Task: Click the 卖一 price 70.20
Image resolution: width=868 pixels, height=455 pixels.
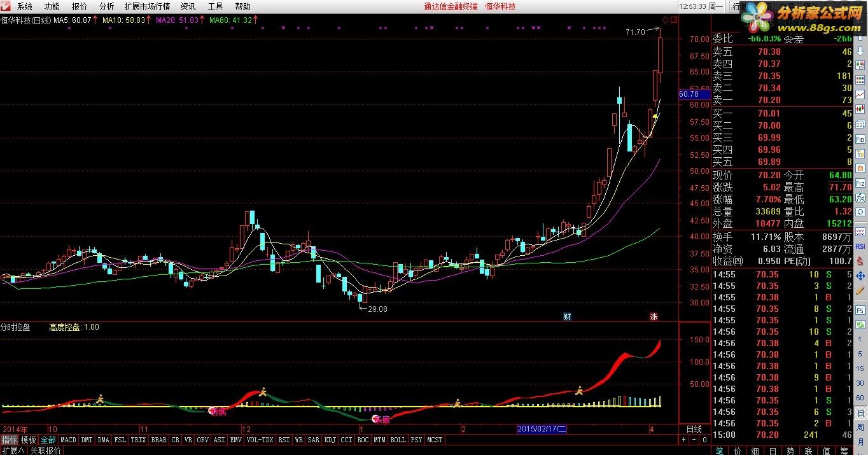Action: coord(769,101)
